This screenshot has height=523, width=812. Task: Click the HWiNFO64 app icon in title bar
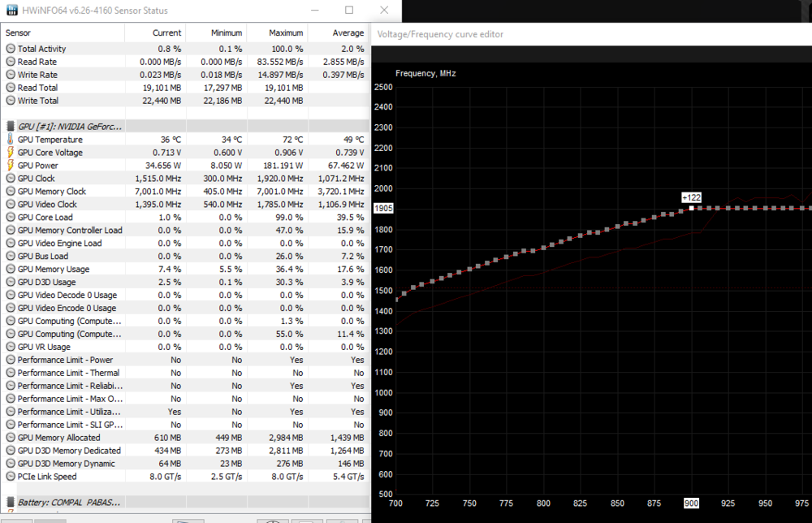click(x=11, y=11)
